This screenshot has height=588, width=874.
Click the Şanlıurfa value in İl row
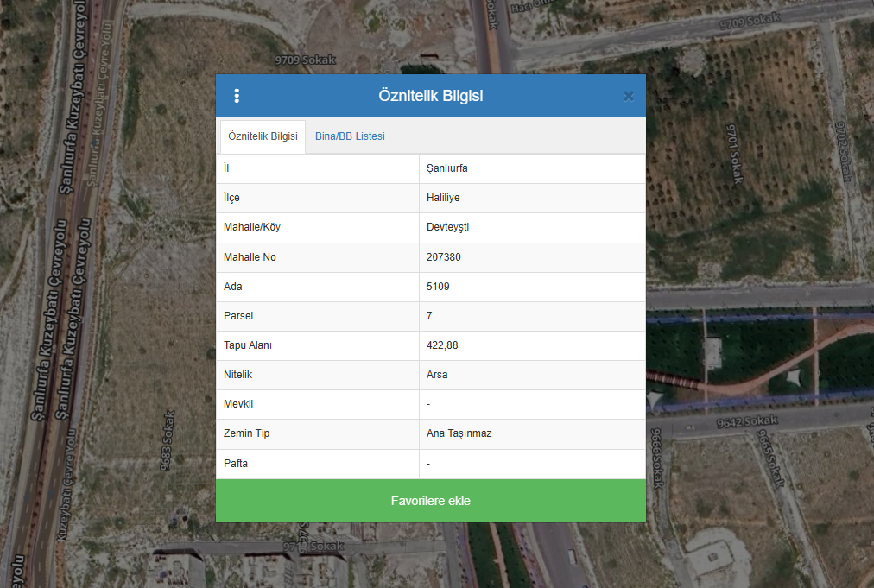(x=447, y=168)
